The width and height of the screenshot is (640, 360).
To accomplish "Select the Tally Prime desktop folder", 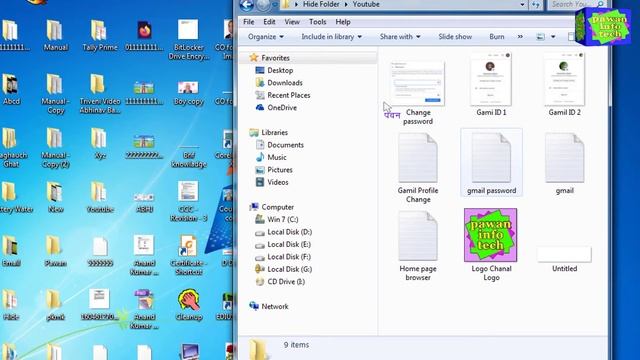I will pyautogui.click(x=99, y=36).
